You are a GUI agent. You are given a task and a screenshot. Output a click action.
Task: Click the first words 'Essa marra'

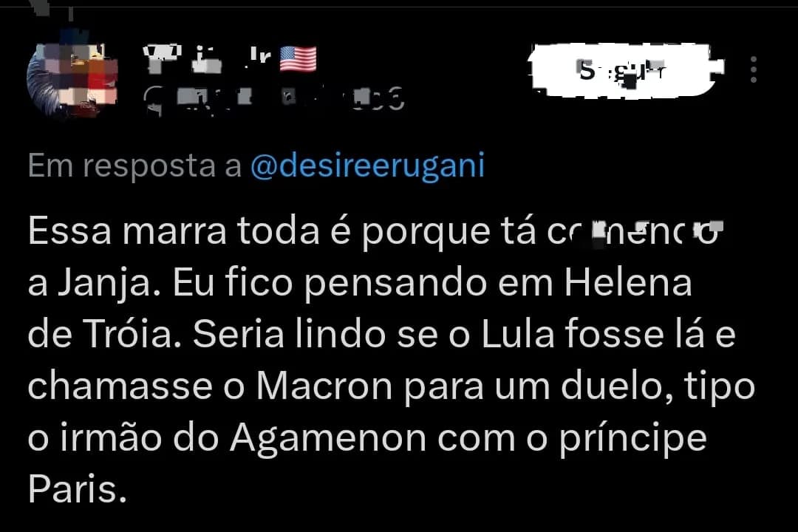(127, 231)
